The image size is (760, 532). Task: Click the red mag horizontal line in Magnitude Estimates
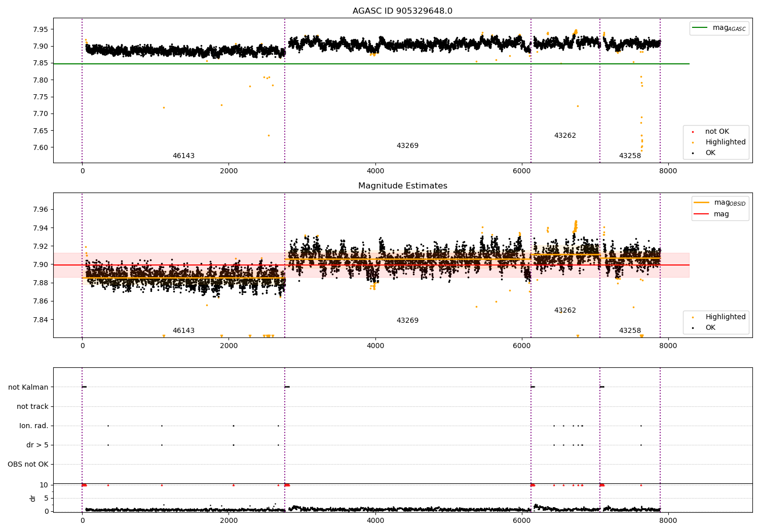(x=371, y=265)
